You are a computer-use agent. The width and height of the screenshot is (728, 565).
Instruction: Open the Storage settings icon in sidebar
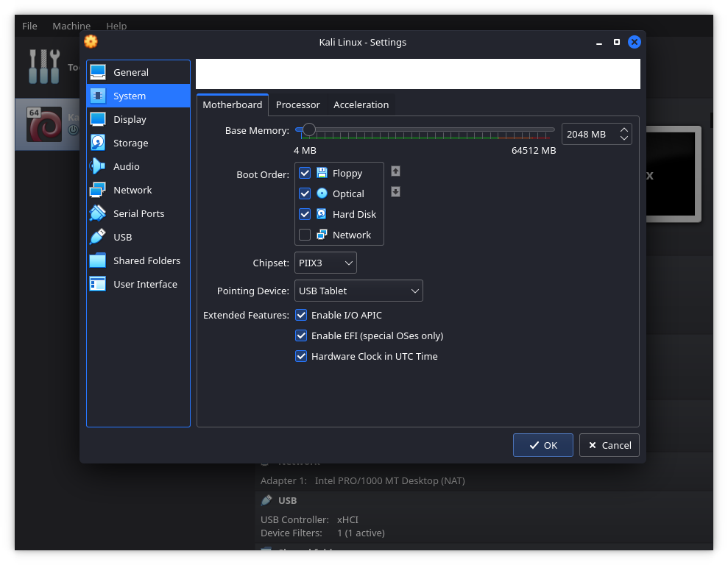(x=98, y=143)
